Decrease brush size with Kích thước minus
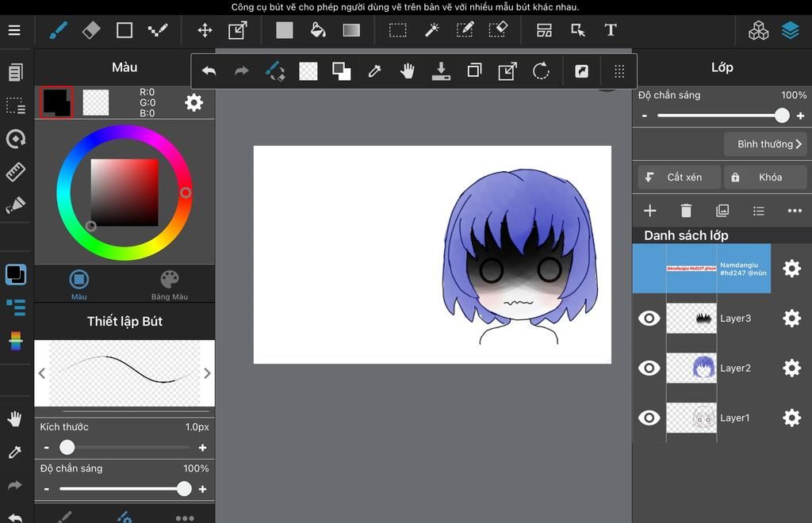Viewport: 812px width, 523px height. tap(47, 448)
